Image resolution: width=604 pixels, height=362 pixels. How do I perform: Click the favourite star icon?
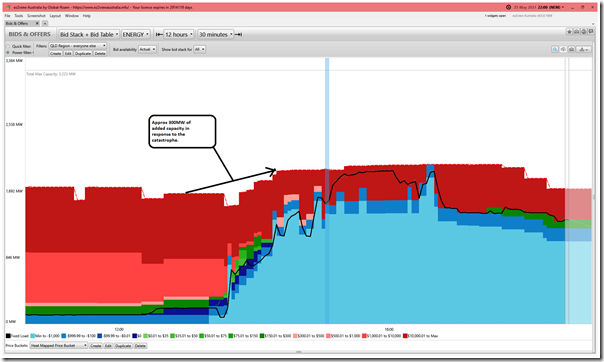[x=569, y=32]
